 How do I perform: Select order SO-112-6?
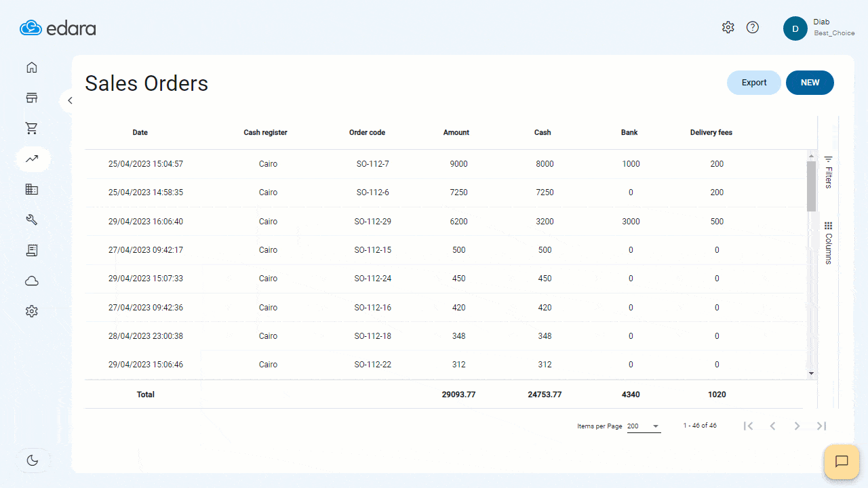373,192
